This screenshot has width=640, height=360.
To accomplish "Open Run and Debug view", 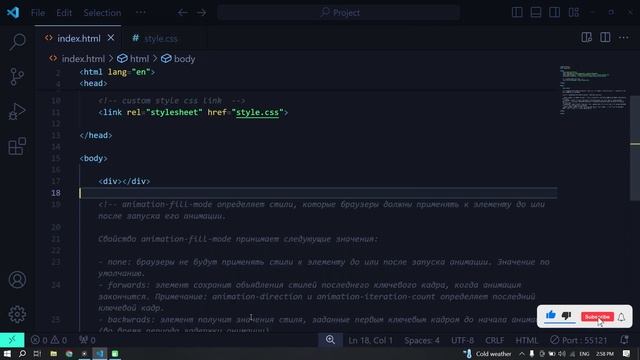I will (17, 111).
